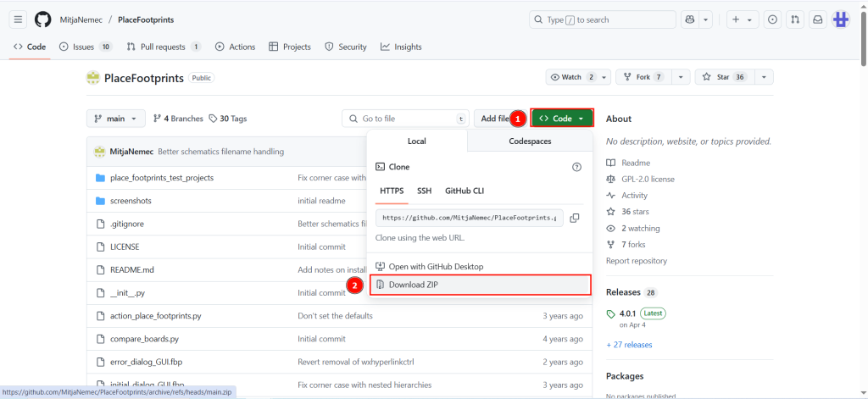The height and width of the screenshot is (399, 868).
Task: Open the main branch selector
Action: (x=115, y=119)
